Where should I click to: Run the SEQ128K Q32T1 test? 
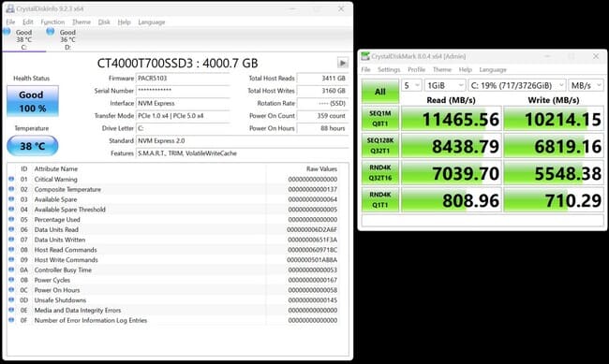(x=379, y=146)
